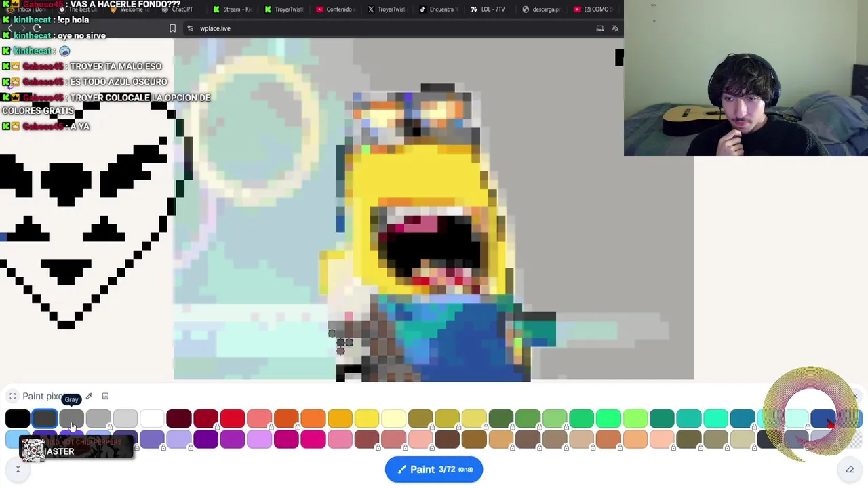The width and height of the screenshot is (868, 488).
Task: Click the streamer webcam thumbnail
Action: (746, 78)
